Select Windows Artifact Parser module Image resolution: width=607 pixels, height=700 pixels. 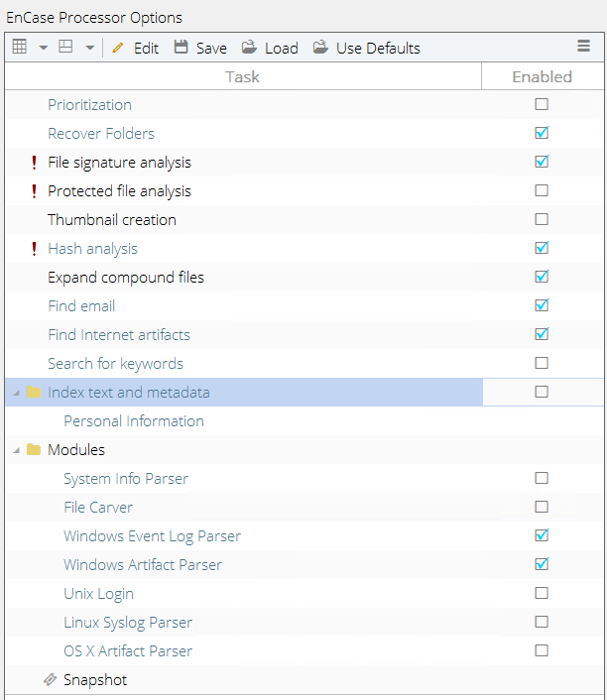[143, 565]
